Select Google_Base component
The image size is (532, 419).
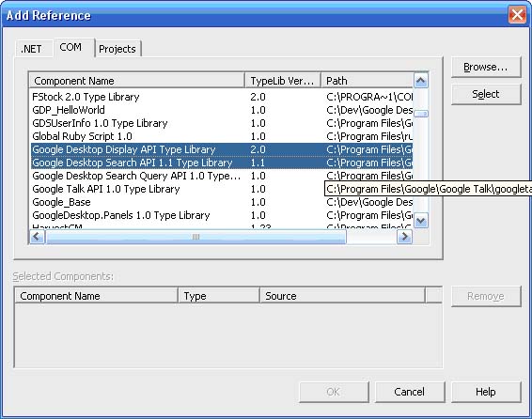(x=222, y=202)
